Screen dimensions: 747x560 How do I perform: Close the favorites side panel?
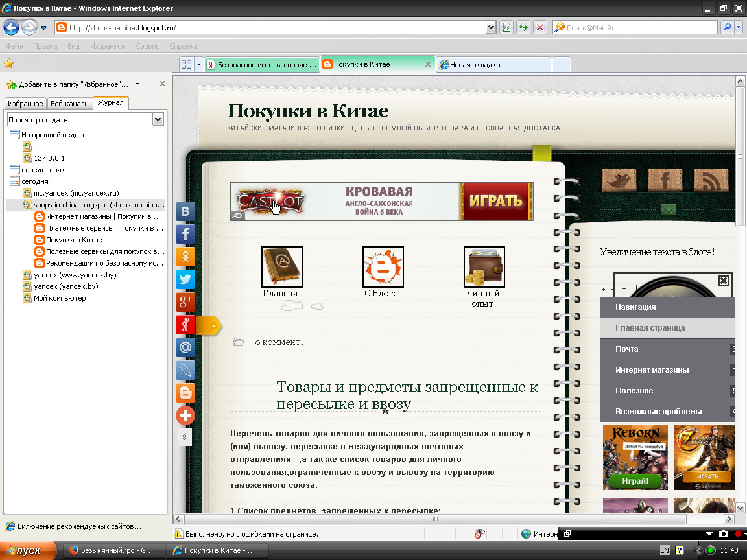pos(162,84)
